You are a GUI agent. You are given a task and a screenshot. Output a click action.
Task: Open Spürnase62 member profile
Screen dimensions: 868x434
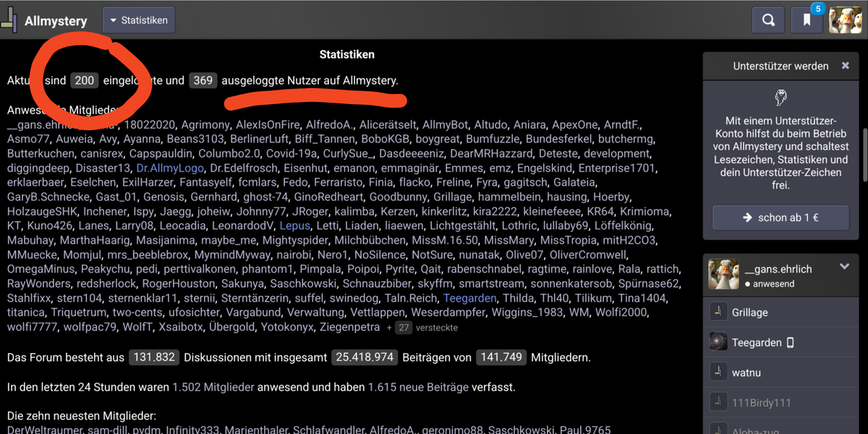coord(650,284)
